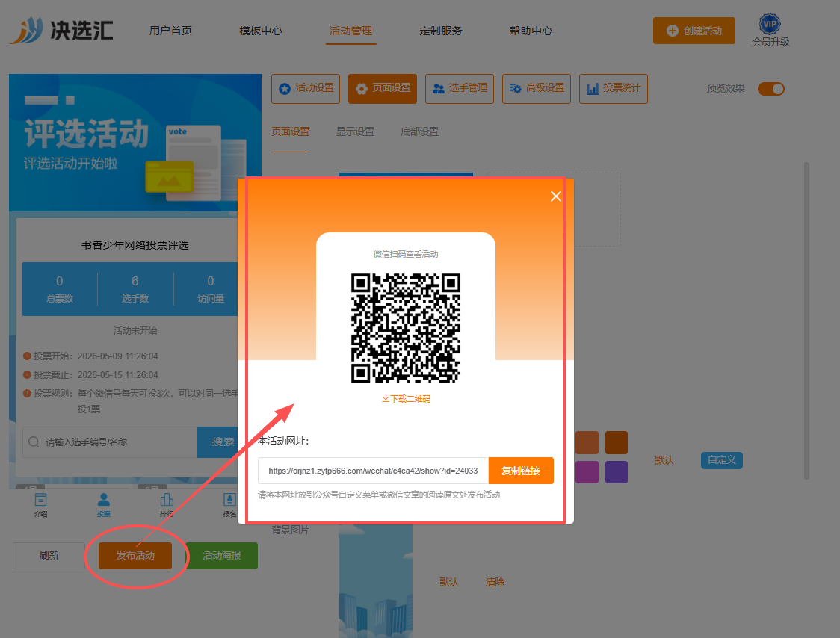Click the 决选汇 logo
The image size is (840, 638).
(61, 30)
